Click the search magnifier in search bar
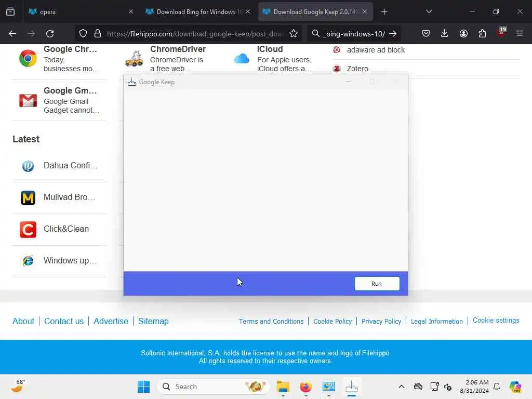Screen dimensions: 532x399 click(315, 34)
